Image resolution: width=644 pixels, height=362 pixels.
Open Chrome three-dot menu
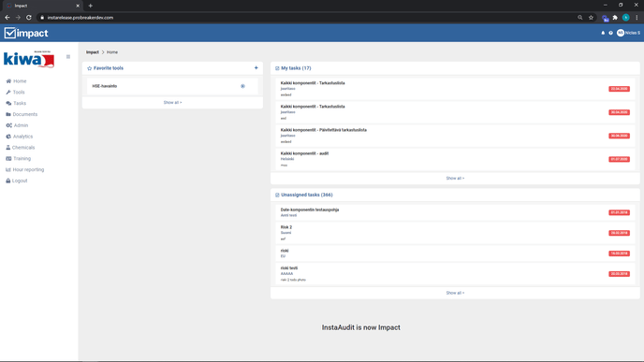[x=637, y=18]
